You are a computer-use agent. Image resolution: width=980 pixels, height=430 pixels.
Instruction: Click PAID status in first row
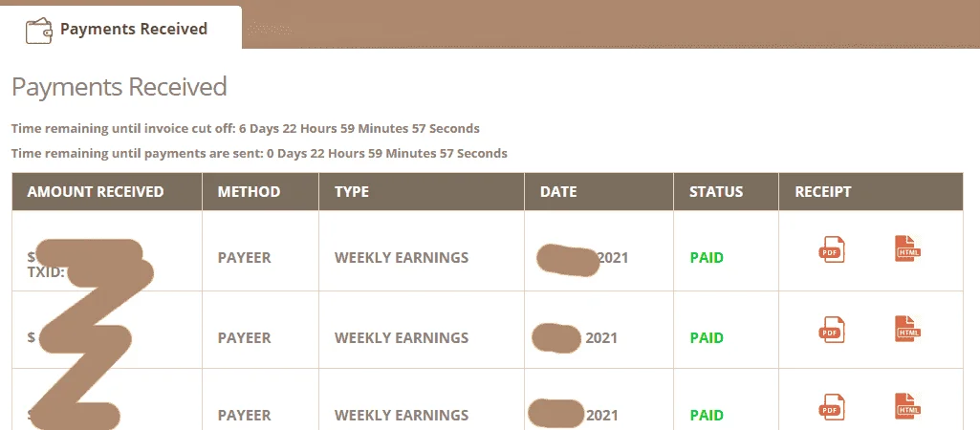(707, 258)
